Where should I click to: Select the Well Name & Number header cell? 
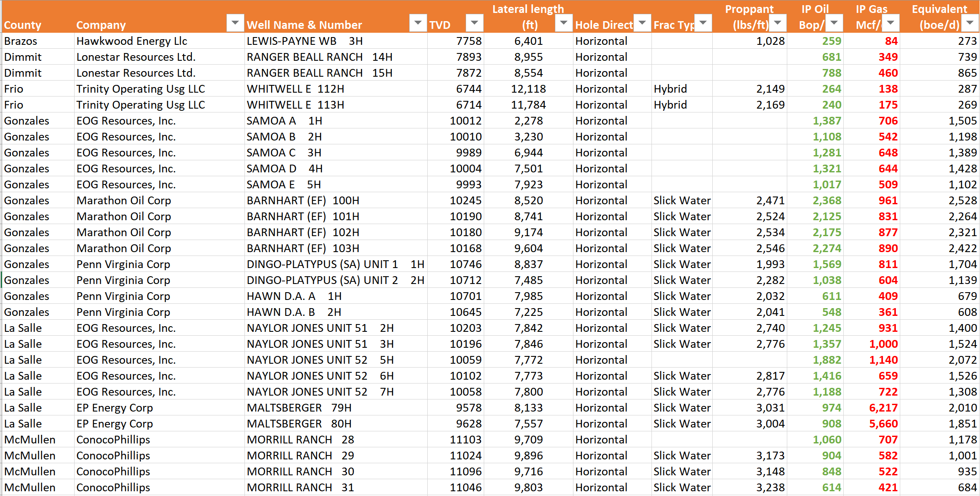[x=336, y=17]
